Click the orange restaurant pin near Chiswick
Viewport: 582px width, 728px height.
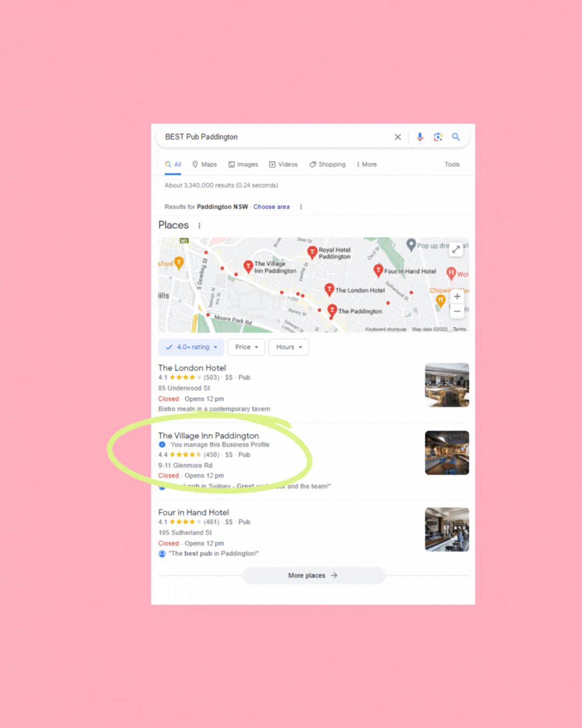pos(441,301)
